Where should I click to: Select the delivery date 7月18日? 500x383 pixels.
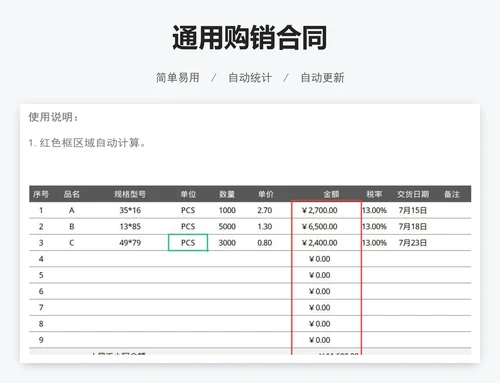click(413, 227)
